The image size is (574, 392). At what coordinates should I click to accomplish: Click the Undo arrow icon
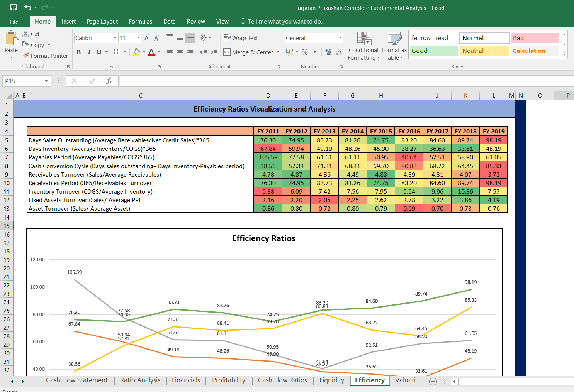click(28, 8)
